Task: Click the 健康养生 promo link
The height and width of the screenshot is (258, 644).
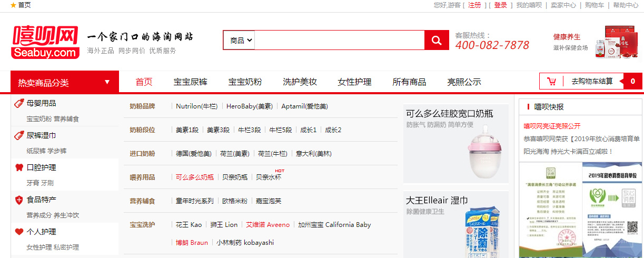Action: point(567,37)
